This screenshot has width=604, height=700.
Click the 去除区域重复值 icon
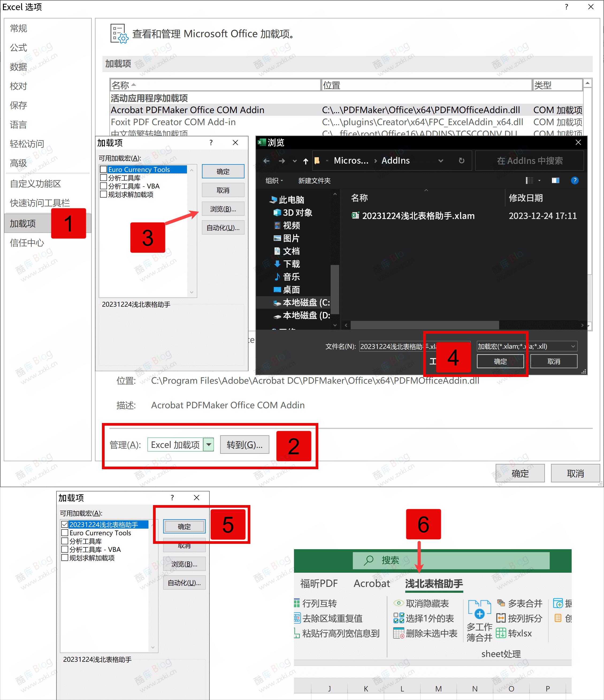[297, 618]
